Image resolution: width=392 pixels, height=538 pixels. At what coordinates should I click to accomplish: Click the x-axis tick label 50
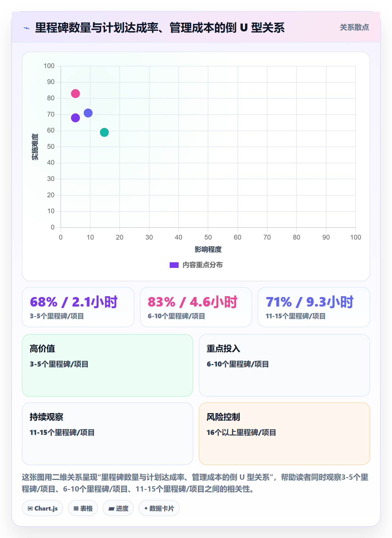[208, 237]
